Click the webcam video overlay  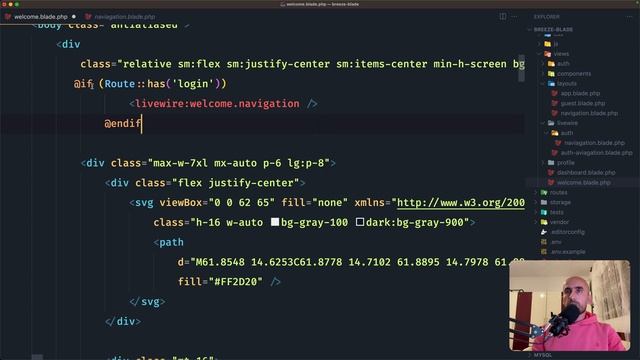[569, 305]
